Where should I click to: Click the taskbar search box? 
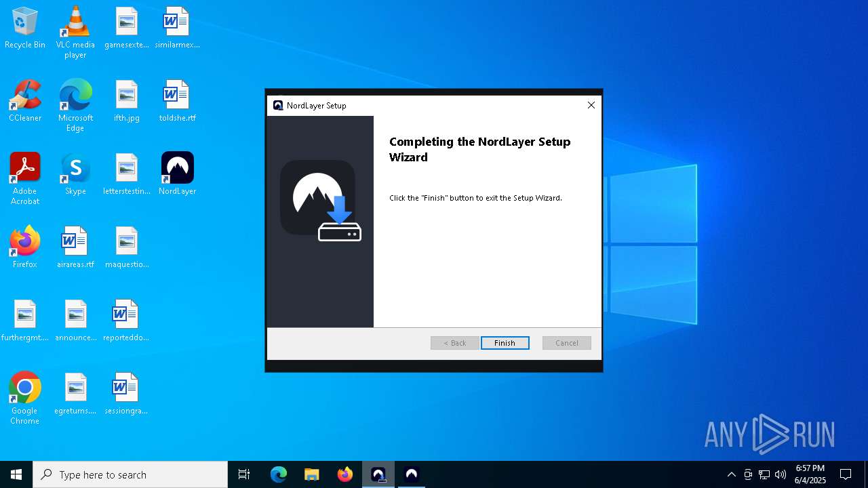(130, 474)
